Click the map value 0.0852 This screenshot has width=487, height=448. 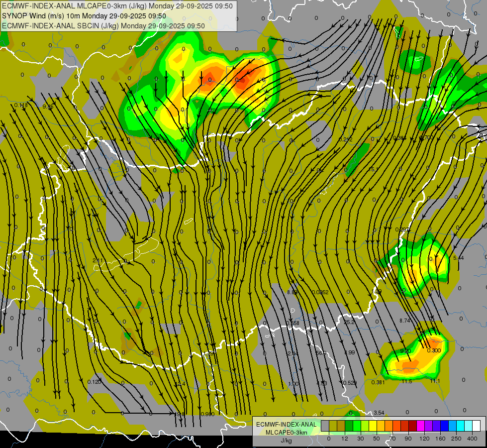(x=320, y=292)
